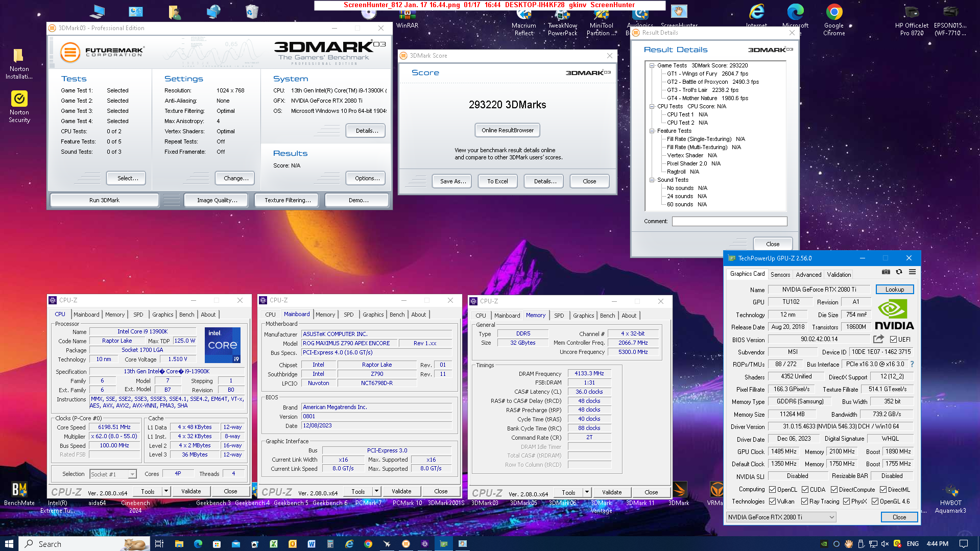Click Image Quality button in 3DMark03

[217, 200]
